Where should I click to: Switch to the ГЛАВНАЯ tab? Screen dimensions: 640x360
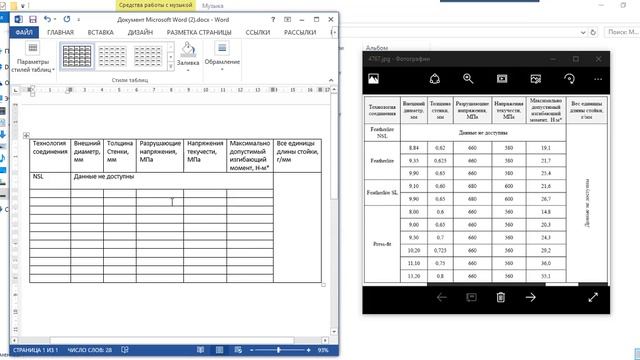coord(60,32)
